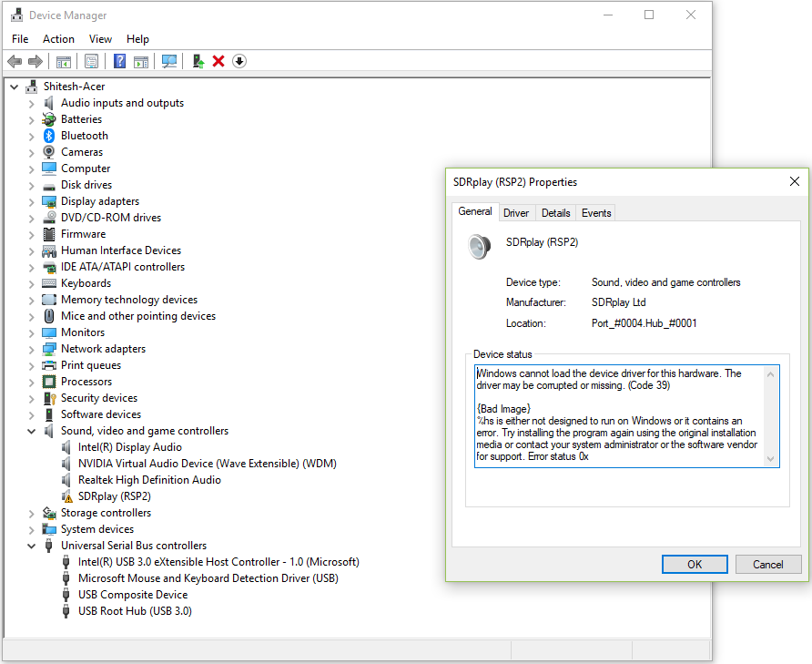Click speaker icon in SDRplay Properties dialog
The width and height of the screenshot is (812, 664).
(479, 246)
